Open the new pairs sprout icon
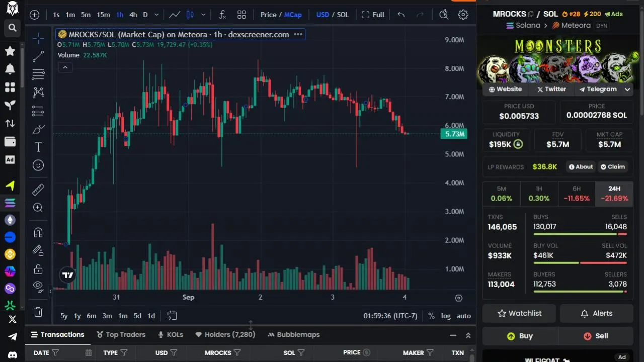 [10, 105]
